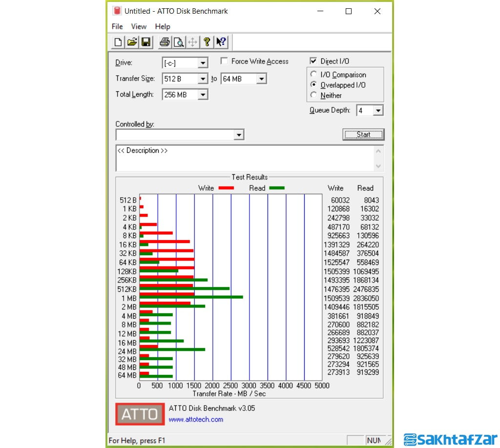Open About via the question mark icon

pos(207,42)
